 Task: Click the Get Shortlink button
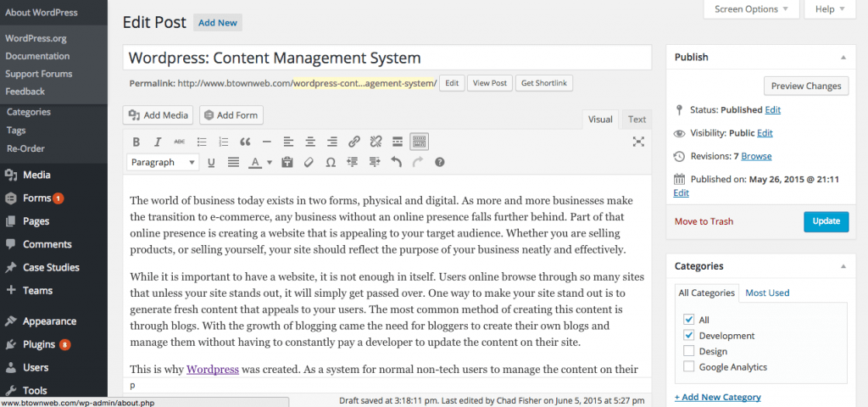[544, 83]
